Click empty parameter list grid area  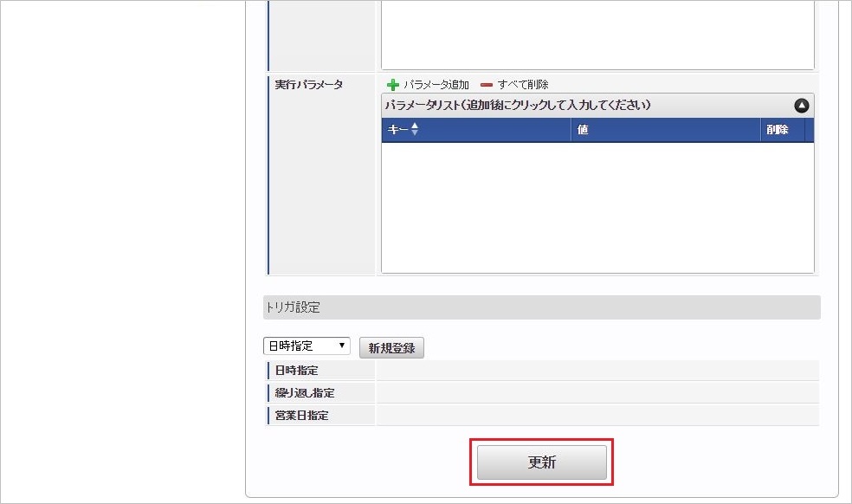[597, 207]
